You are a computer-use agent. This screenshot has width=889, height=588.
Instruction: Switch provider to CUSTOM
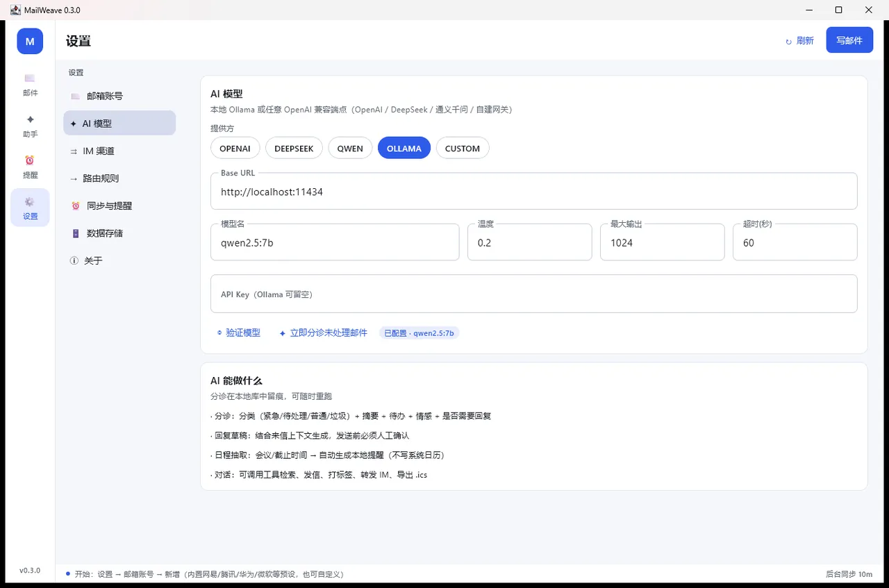point(463,149)
